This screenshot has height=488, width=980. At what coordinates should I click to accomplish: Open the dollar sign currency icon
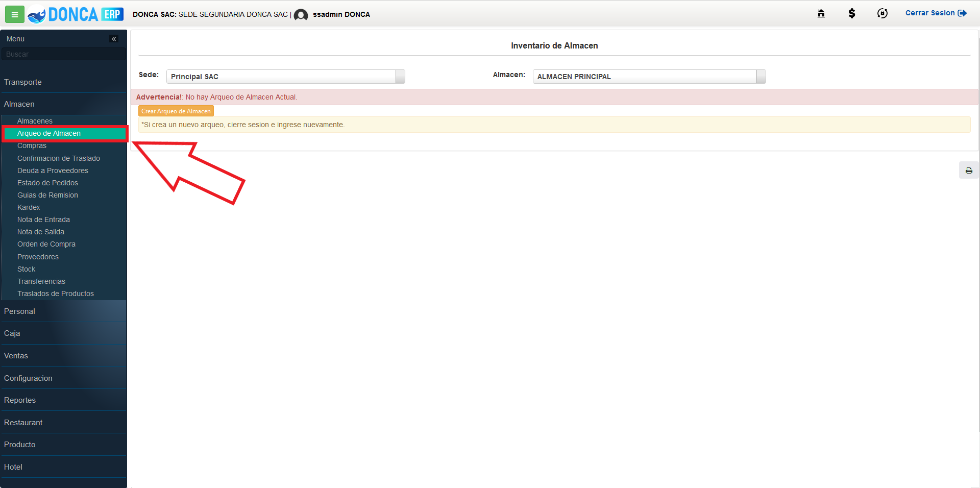click(x=852, y=13)
